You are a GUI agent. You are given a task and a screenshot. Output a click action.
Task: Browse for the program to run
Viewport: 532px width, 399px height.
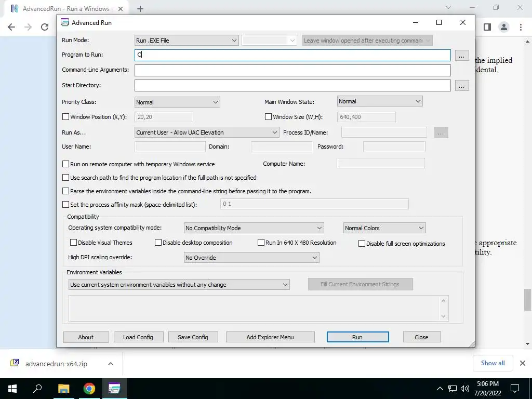(461, 56)
